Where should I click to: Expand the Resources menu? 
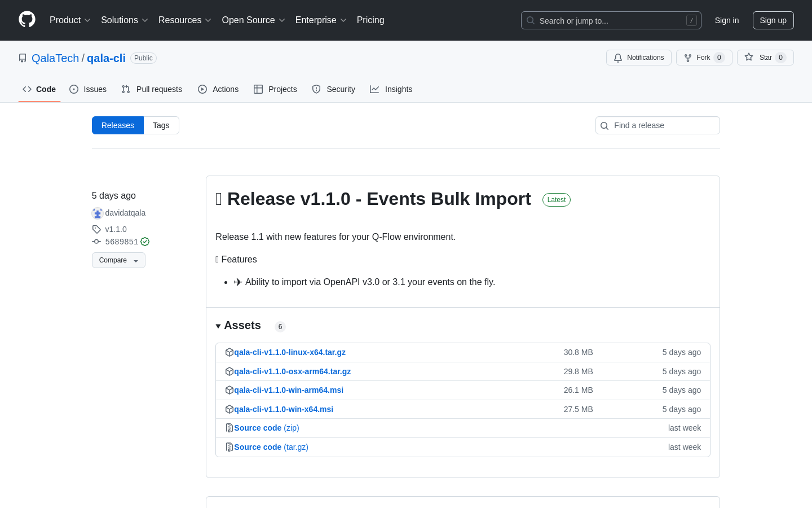point(185,20)
